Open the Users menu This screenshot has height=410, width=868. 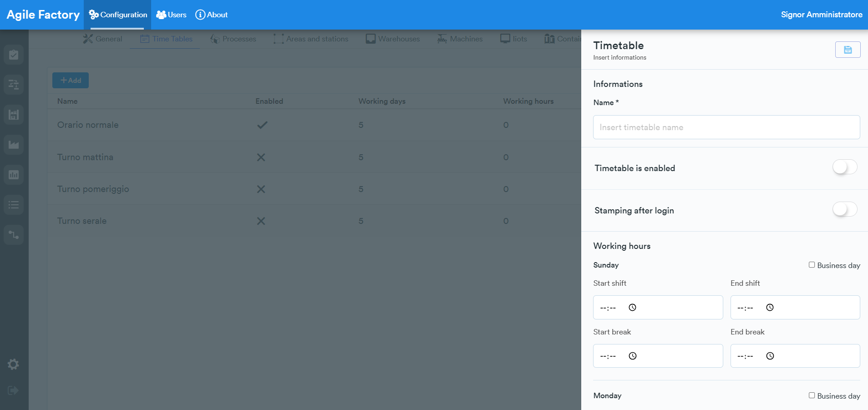171,15
